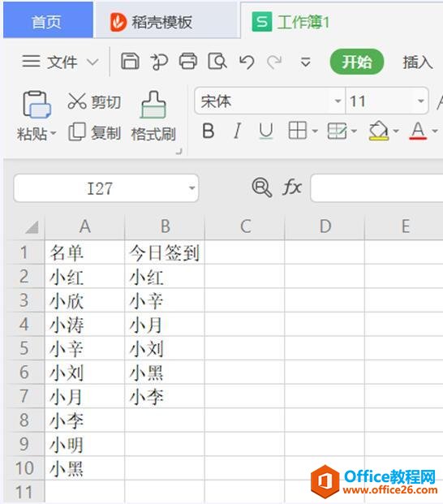The image size is (443, 504).
Task: Click the Export to PDF icon
Action: tap(159, 62)
